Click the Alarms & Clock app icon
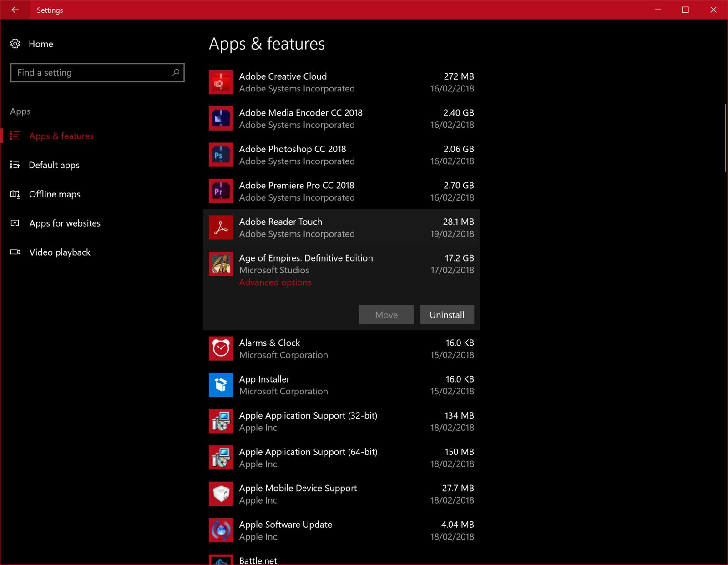Viewport: 728px width, 565px height. (x=221, y=348)
